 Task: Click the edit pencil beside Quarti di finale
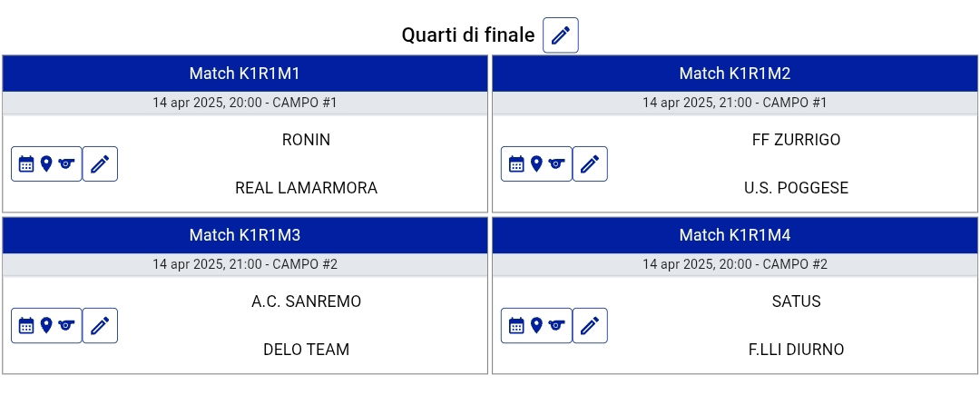tap(561, 35)
